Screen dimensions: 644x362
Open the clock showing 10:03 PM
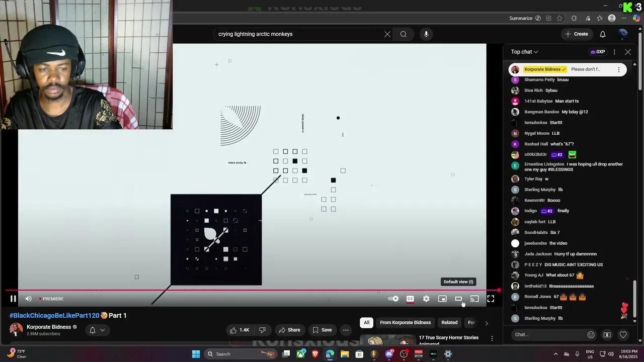tap(629, 354)
